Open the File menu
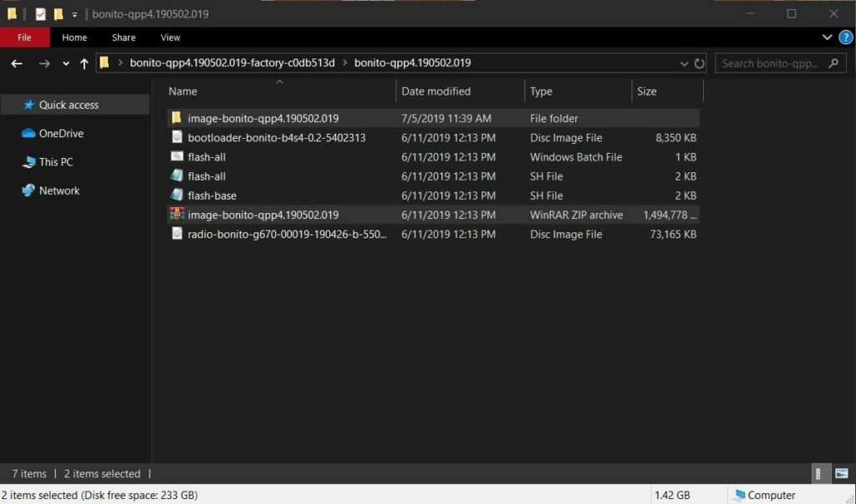This screenshot has height=504, width=856. point(24,37)
